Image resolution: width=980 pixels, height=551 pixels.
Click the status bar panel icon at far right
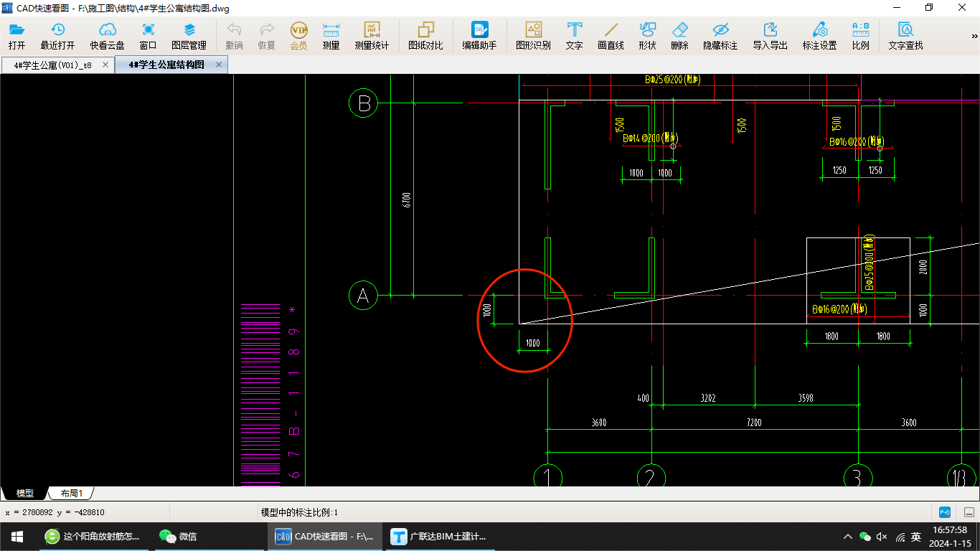pos(969,512)
